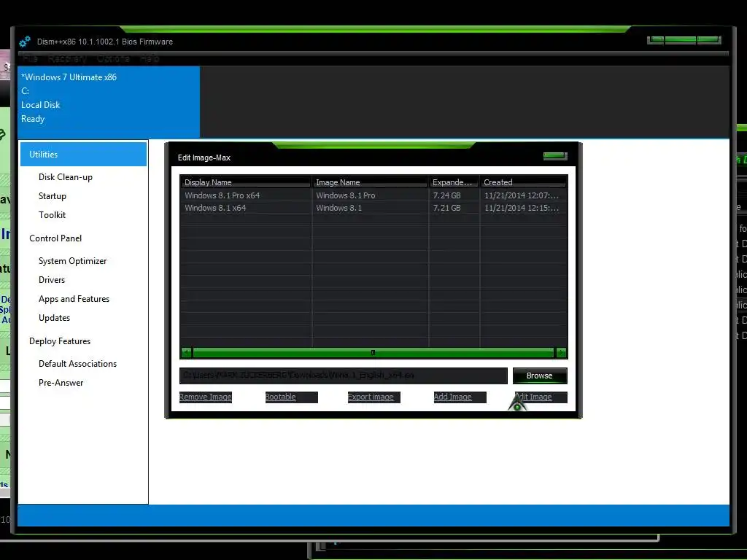
Task: Click the Windows 8.1 image name cell
Action: (x=338, y=208)
